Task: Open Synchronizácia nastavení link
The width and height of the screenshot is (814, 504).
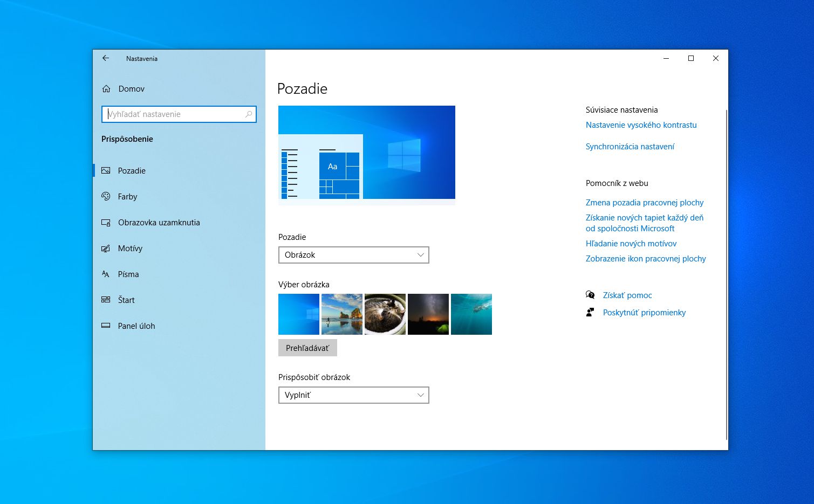Action: [x=630, y=146]
